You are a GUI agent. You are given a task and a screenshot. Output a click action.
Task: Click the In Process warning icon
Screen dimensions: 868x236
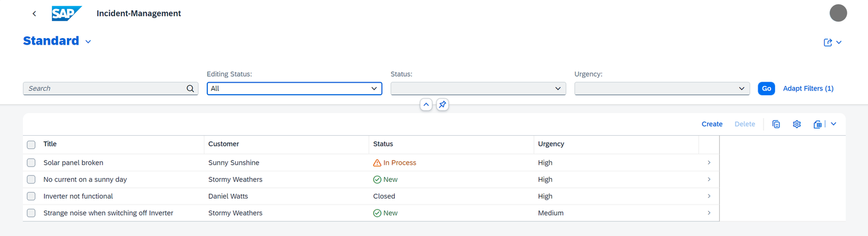tap(377, 163)
